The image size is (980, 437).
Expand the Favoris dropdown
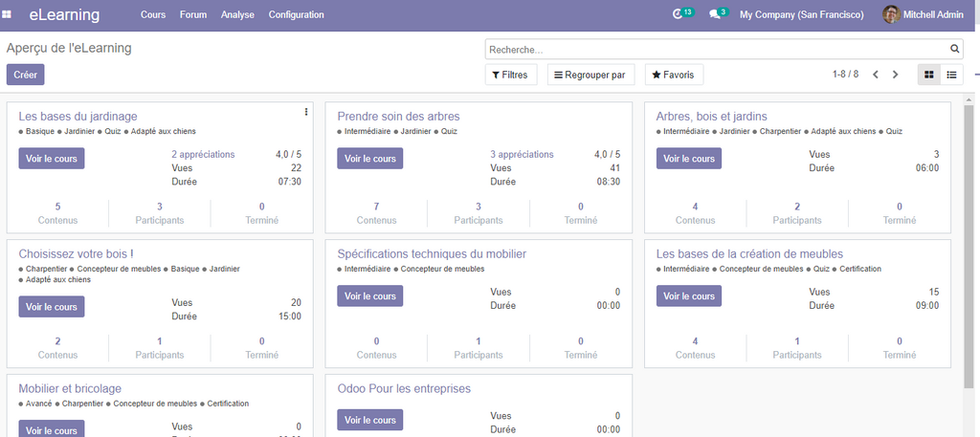coord(674,75)
